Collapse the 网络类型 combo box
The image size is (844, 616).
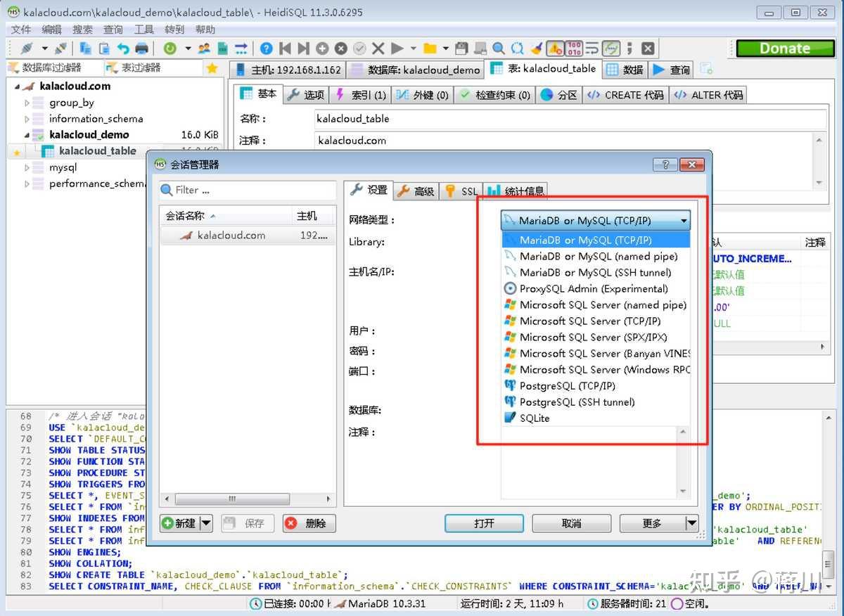pos(683,221)
